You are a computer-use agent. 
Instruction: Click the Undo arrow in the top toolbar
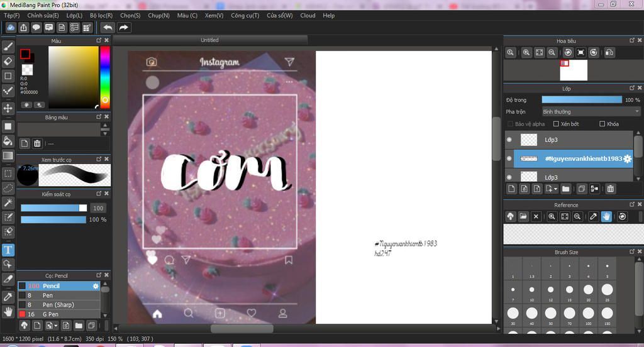tap(108, 28)
